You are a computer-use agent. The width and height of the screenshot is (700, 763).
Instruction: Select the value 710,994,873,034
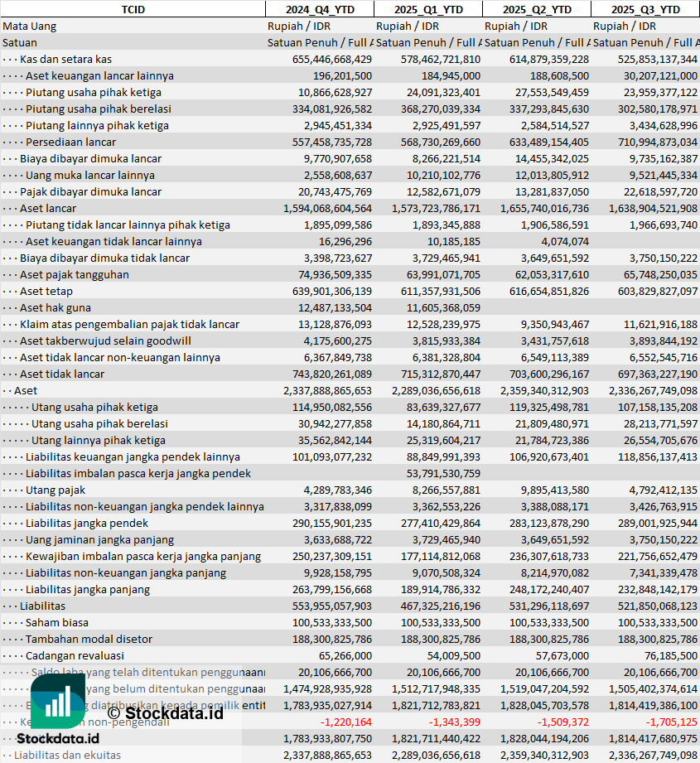coord(658,142)
